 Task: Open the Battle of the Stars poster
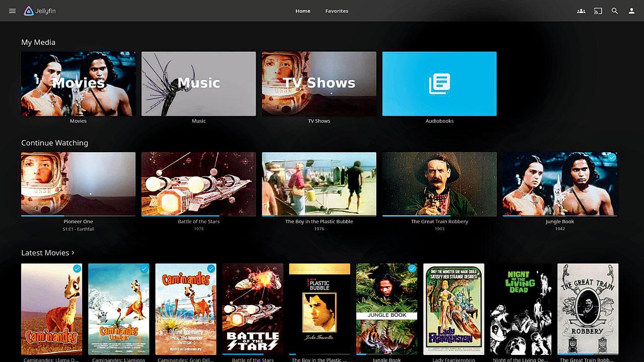[253, 309]
